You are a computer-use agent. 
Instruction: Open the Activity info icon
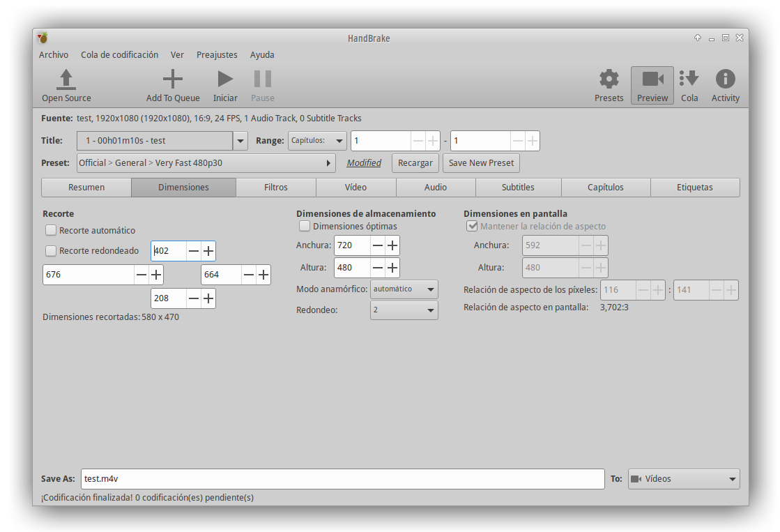[725, 79]
